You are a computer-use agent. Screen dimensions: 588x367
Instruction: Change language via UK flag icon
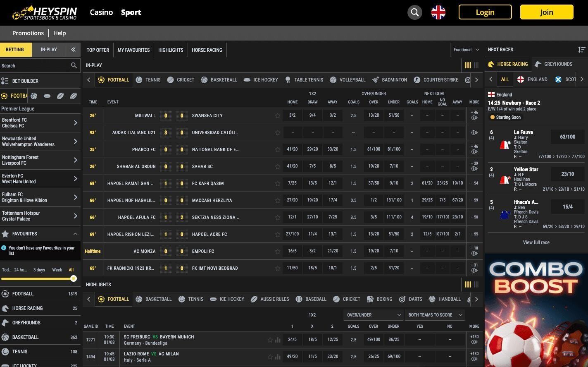pyautogui.click(x=438, y=12)
